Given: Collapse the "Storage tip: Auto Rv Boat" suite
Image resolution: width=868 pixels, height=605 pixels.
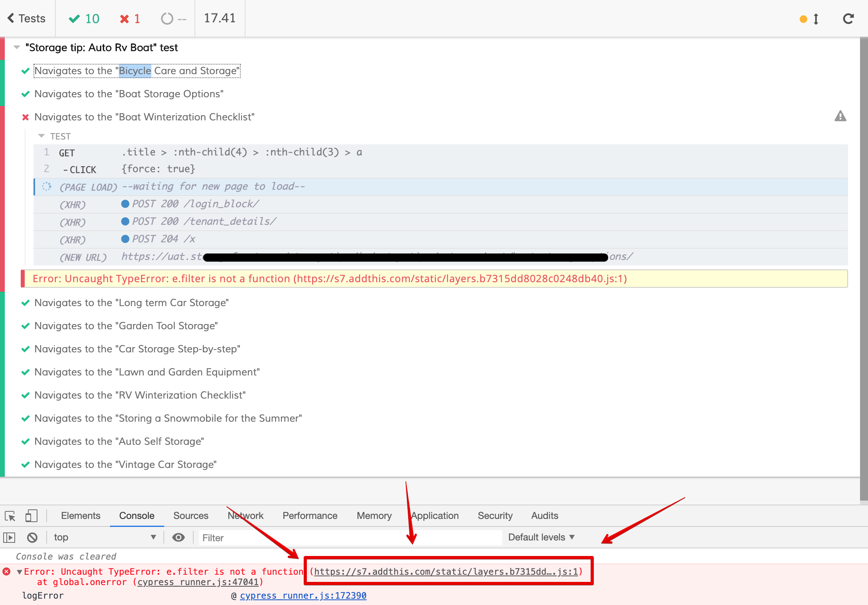Looking at the screenshot, I should click(17, 47).
